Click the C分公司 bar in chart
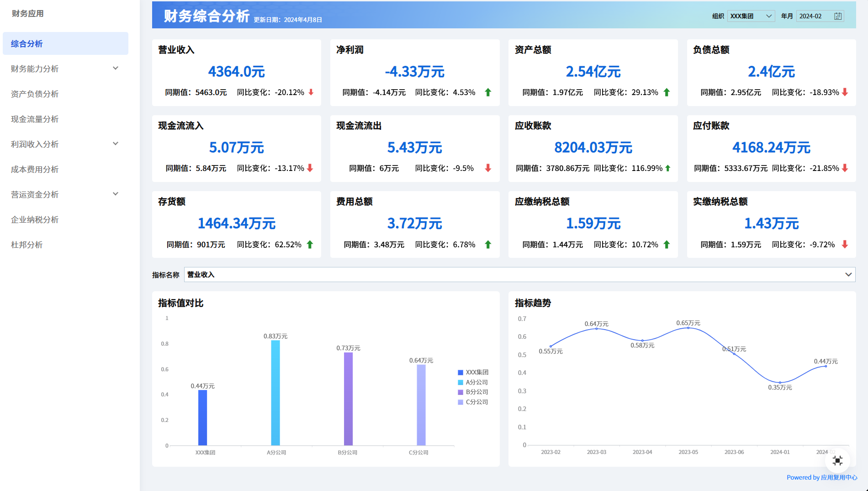Image resolution: width=868 pixels, height=491 pixels. point(421,405)
